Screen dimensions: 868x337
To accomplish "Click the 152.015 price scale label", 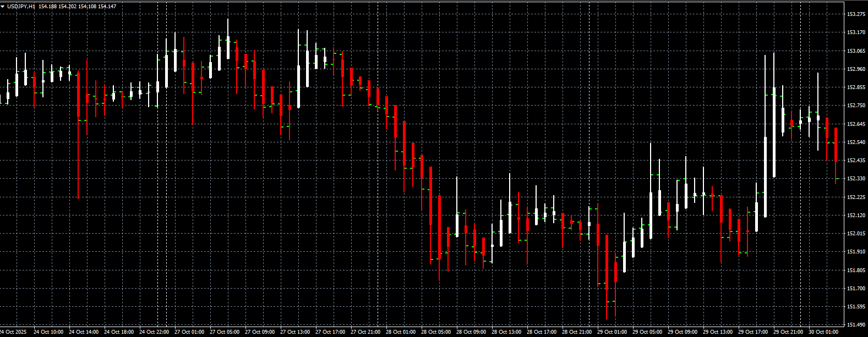I will pyautogui.click(x=856, y=234).
